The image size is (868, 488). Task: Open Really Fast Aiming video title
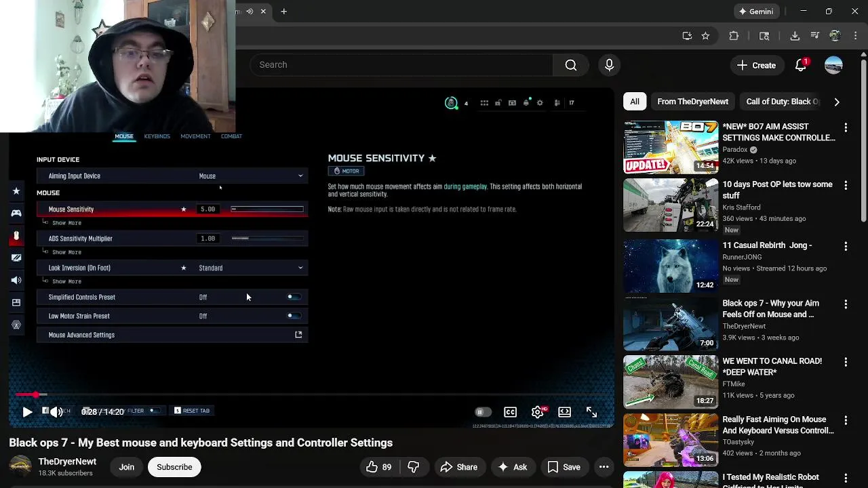point(778,425)
